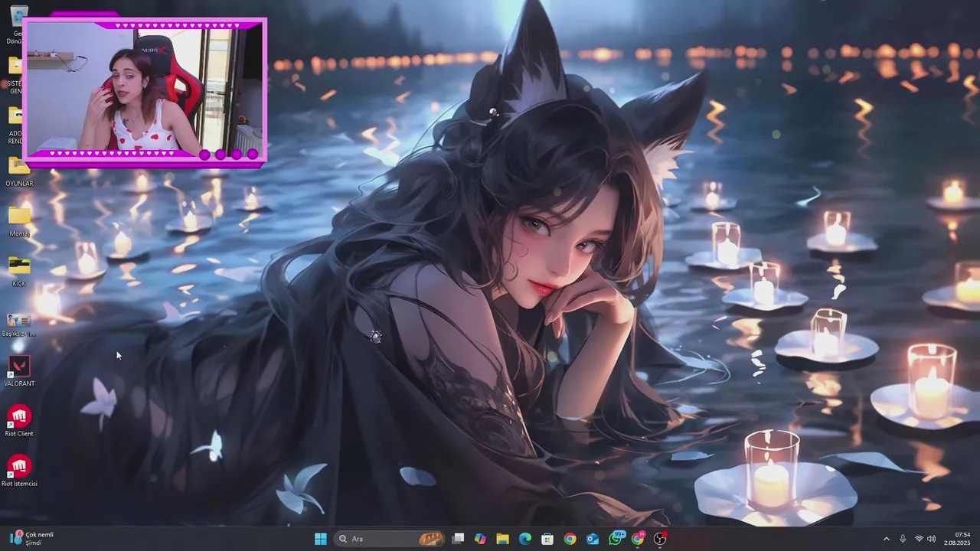Open Task View from the taskbar
This screenshot has width=980, height=551.
pyautogui.click(x=458, y=539)
